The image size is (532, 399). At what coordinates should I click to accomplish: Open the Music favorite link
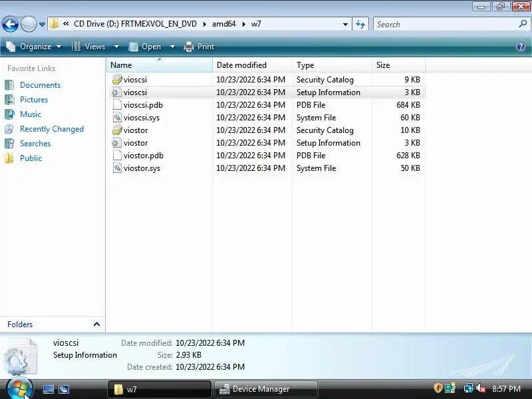(31, 114)
